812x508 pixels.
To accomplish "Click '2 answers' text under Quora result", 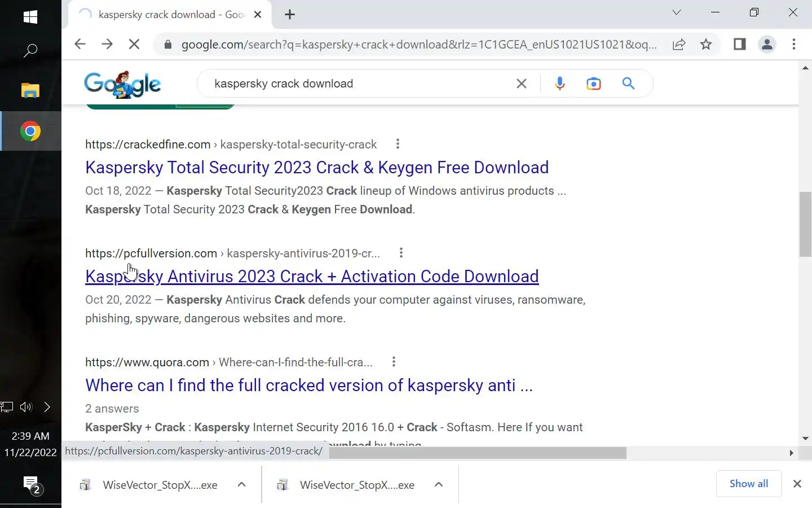I will [x=112, y=409].
